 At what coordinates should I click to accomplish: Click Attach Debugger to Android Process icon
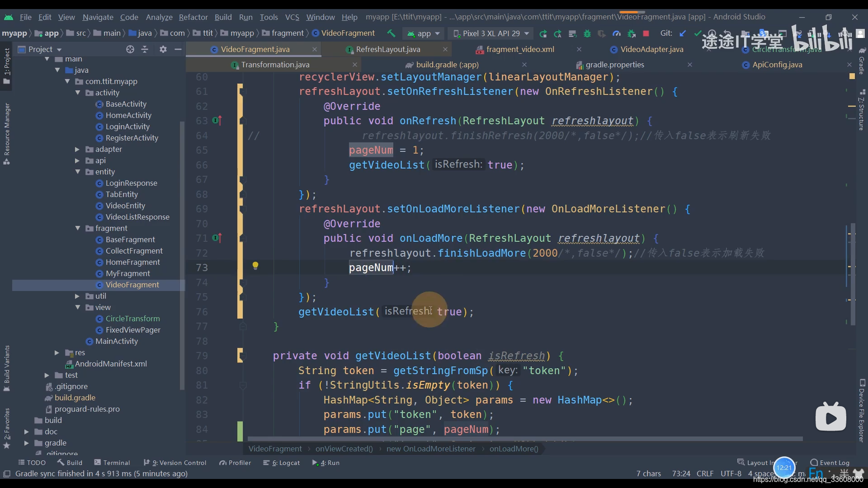tap(632, 33)
